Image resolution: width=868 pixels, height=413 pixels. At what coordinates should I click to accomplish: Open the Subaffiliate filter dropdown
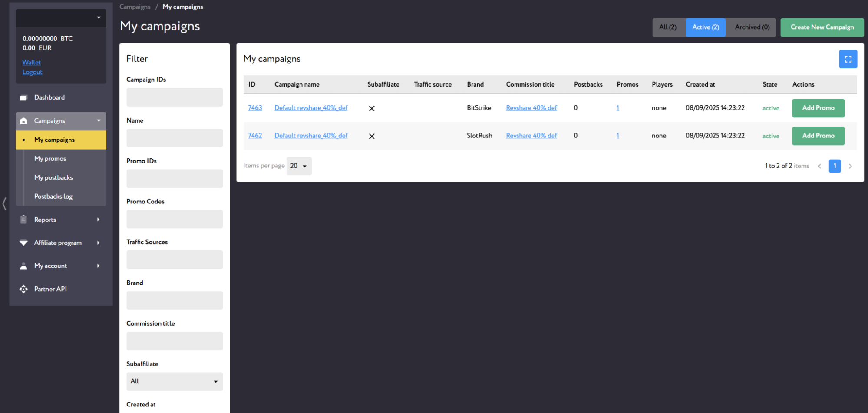point(174,381)
